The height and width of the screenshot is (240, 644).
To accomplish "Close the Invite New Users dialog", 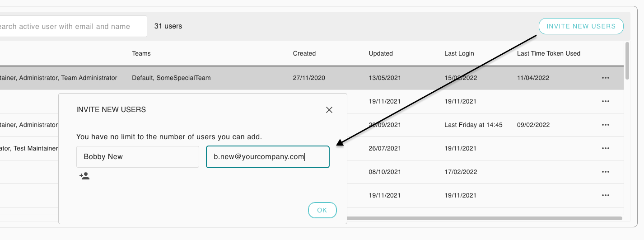I will tap(329, 110).
